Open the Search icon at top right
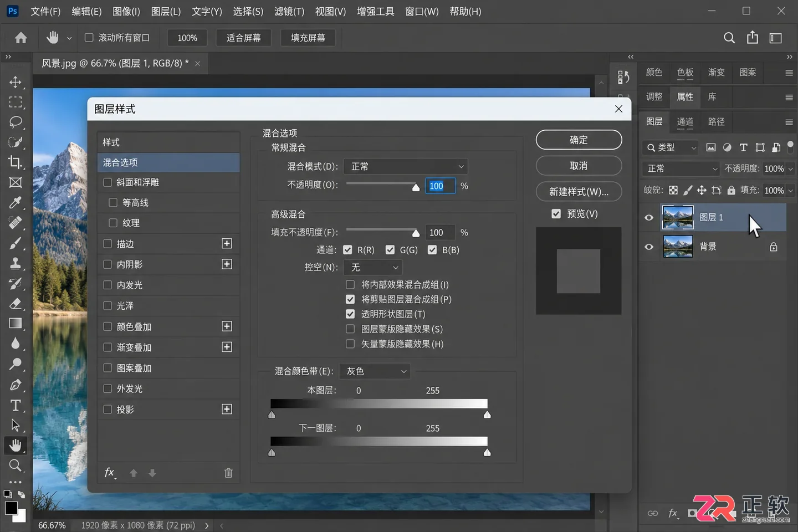This screenshot has width=798, height=532. [x=729, y=38]
